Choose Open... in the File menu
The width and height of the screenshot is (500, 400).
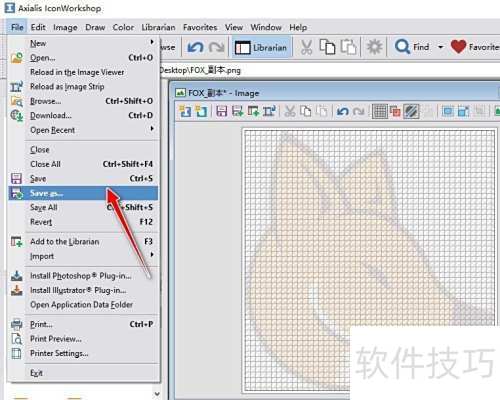[83, 58]
